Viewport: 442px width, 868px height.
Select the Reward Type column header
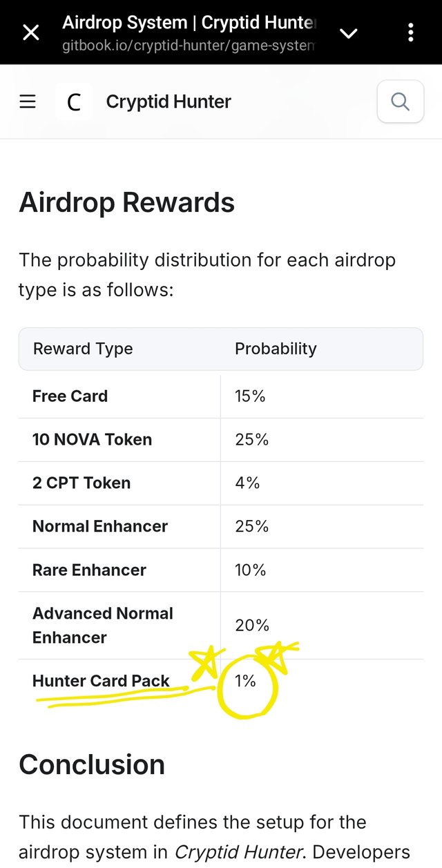(x=83, y=349)
